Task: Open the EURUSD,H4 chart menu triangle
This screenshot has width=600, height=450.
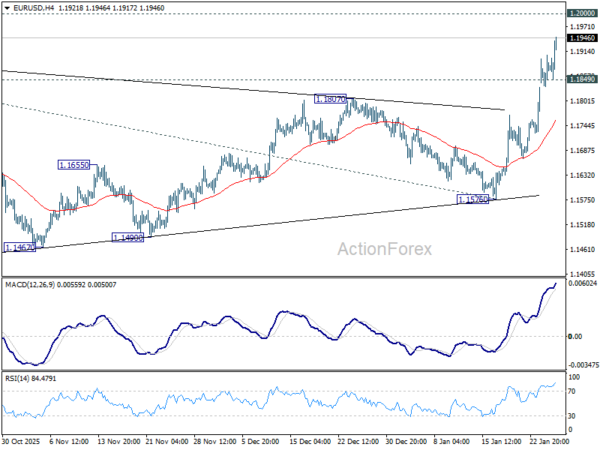Action: (7, 8)
